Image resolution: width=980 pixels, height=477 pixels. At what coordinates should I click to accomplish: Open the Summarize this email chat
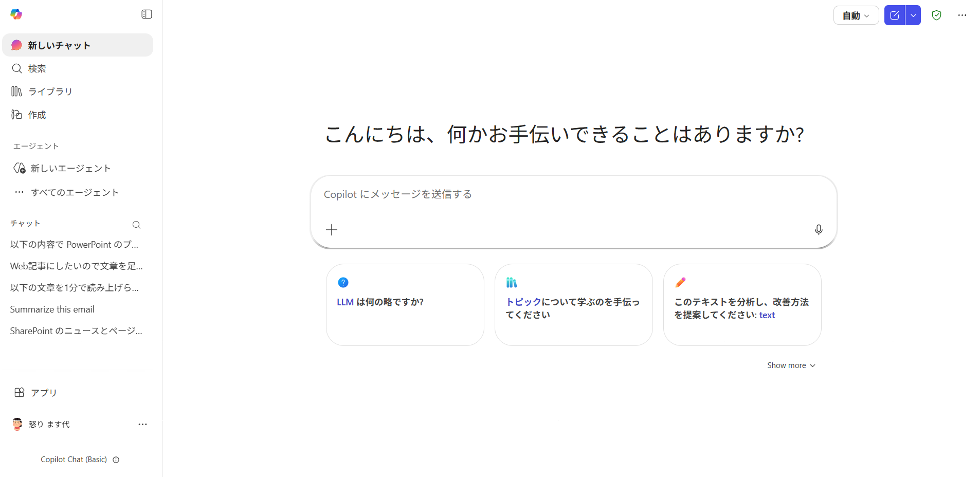coord(52,309)
